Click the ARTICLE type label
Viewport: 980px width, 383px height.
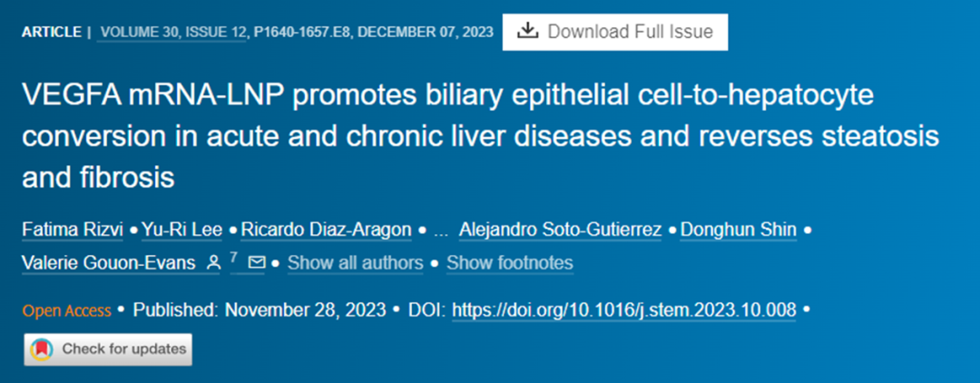(x=51, y=32)
